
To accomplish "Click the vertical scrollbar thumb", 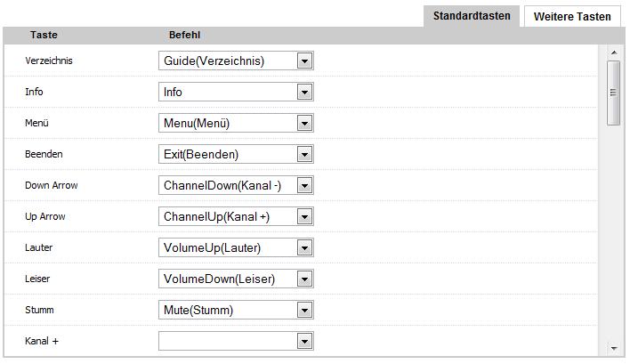I will (x=614, y=93).
